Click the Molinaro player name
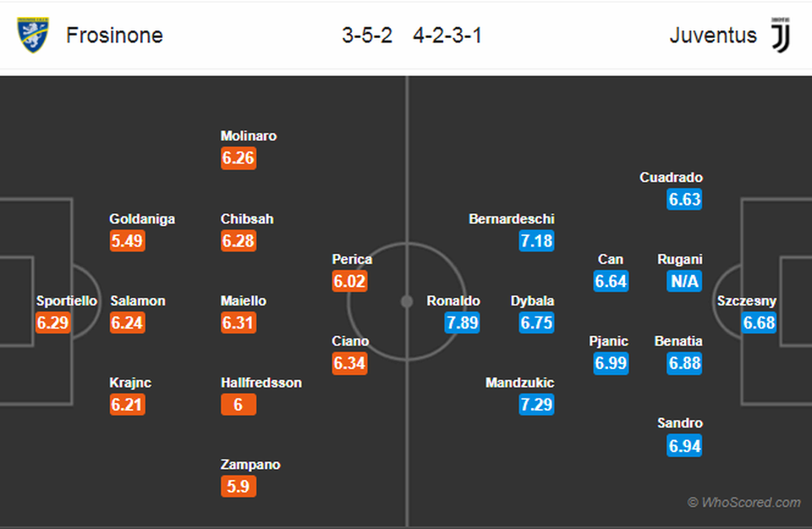The width and height of the screenshot is (812, 529). point(249,135)
